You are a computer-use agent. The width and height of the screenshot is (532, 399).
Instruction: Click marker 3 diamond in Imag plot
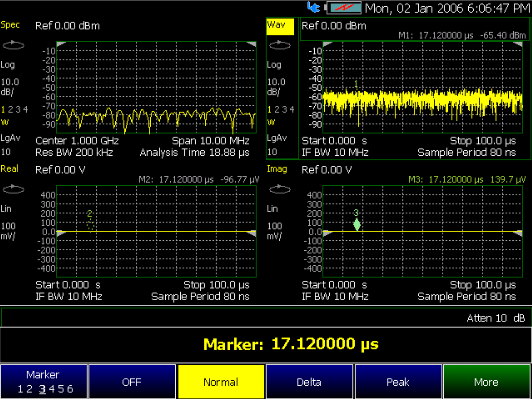tap(356, 224)
